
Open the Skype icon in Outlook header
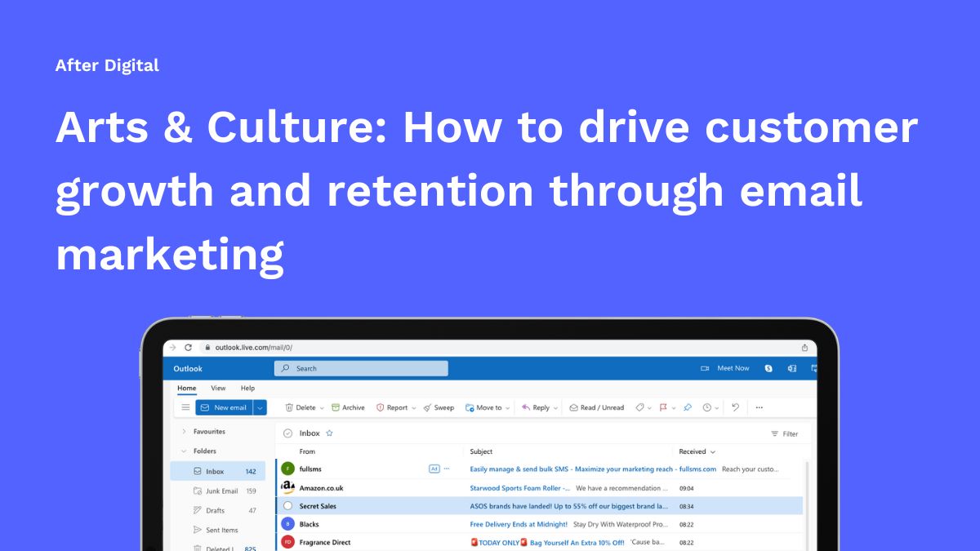pyautogui.click(x=768, y=368)
